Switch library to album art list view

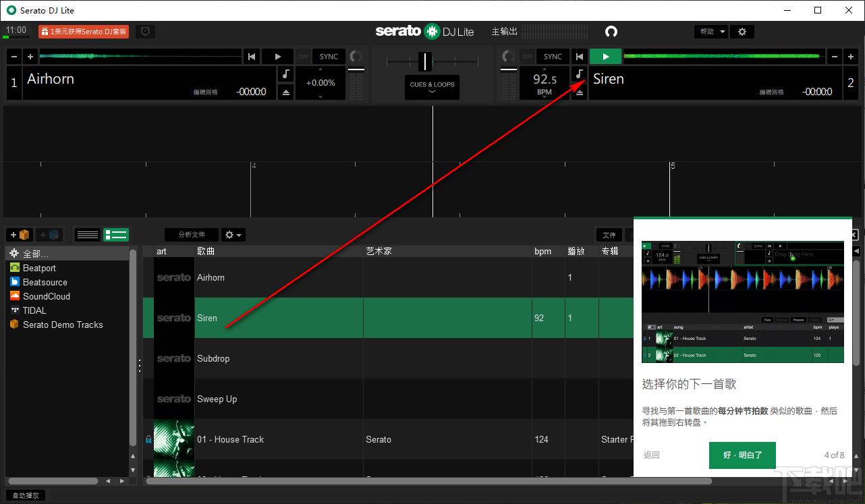115,235
